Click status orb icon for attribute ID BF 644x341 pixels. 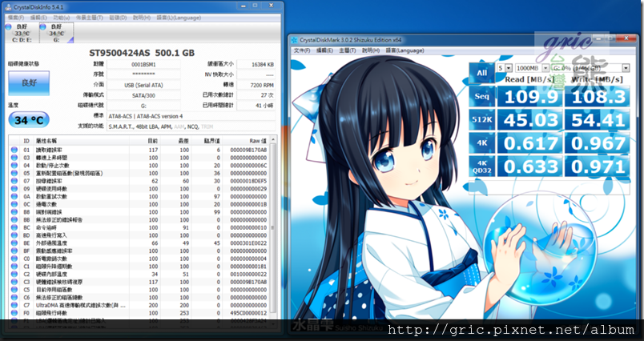(x=14, y=251)
